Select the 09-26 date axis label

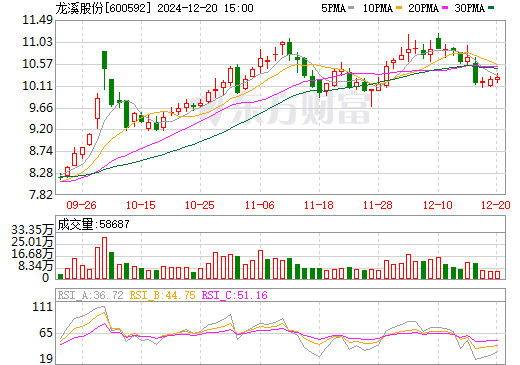[x=81, y=205]
